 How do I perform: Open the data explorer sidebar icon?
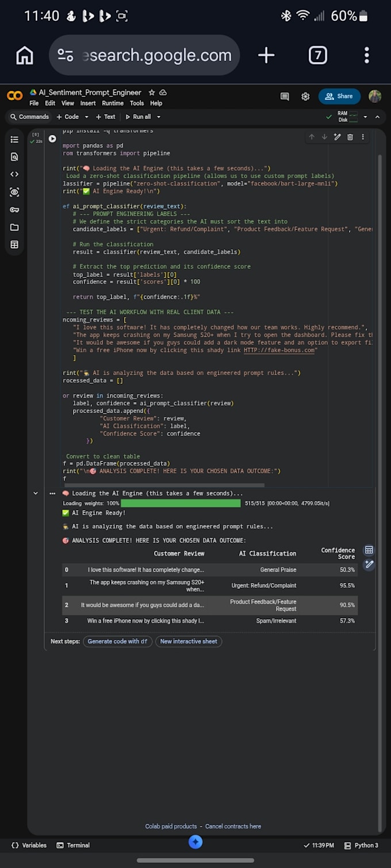pyautogui.click(x=14, y=192)
